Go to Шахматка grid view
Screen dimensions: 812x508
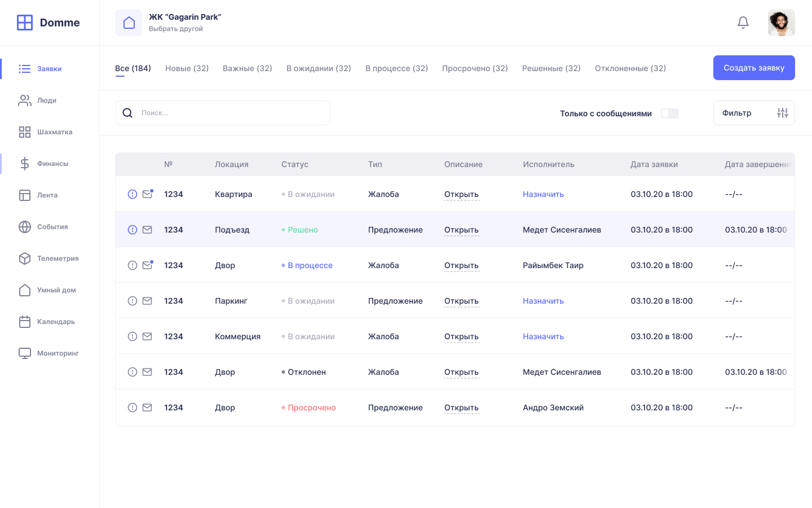pos(54,132)
